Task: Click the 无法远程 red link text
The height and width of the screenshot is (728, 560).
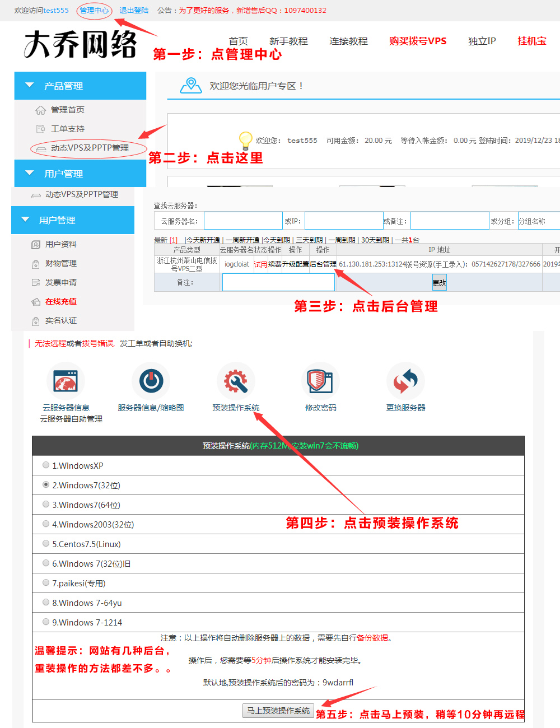Action: pyautogui.click(x=50, y=343)
